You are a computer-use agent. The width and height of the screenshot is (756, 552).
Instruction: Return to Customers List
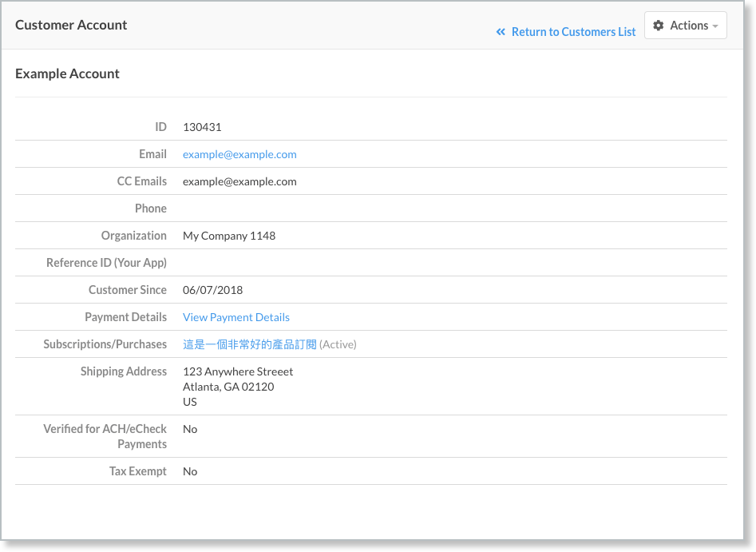pos(573,32)
